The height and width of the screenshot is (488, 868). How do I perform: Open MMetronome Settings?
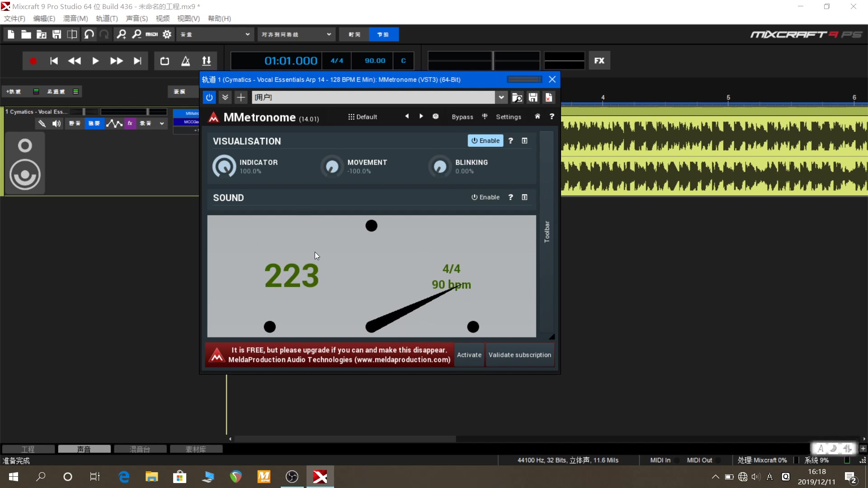pos(508,117)
